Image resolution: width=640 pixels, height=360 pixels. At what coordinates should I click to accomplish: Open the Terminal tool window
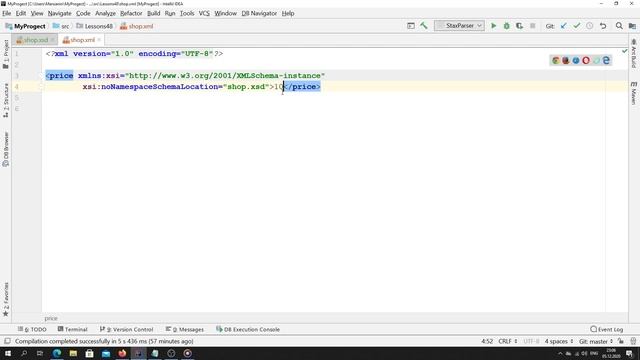pos(73,329)
